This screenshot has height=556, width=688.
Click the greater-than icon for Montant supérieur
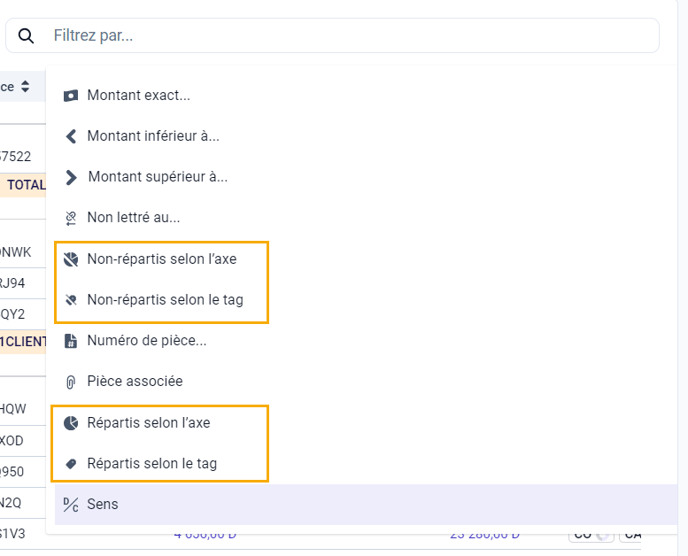(x=71, y=177)
